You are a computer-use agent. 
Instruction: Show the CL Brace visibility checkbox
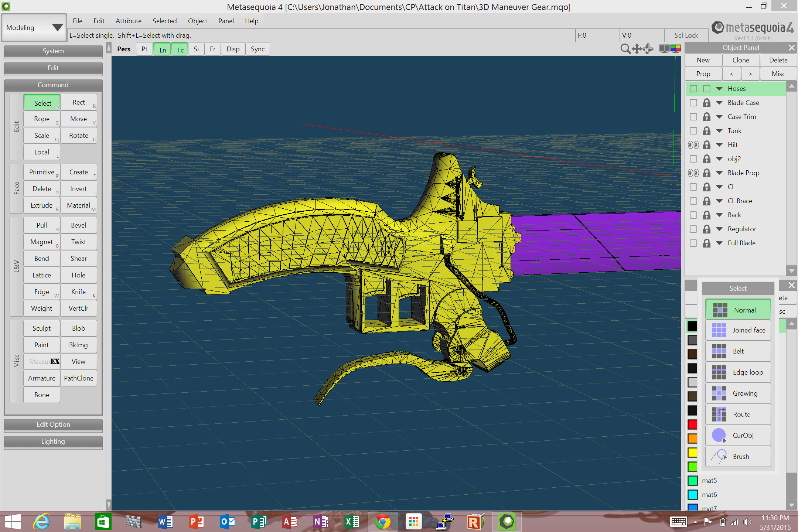point(693,201)
